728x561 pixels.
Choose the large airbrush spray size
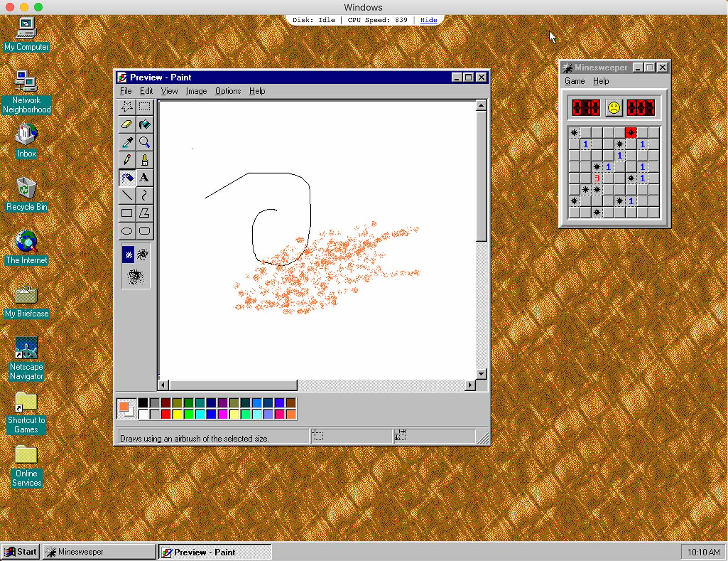coord(136,276)
